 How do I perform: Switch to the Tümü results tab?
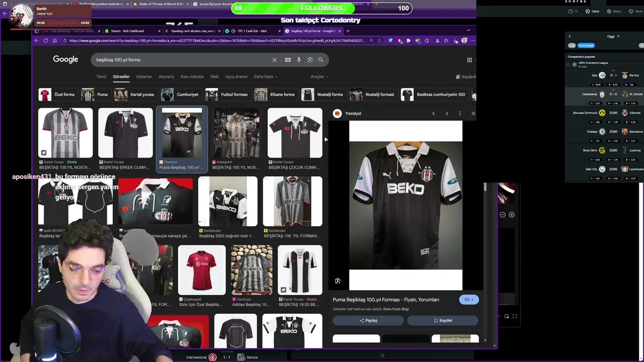tap(101, 76)
